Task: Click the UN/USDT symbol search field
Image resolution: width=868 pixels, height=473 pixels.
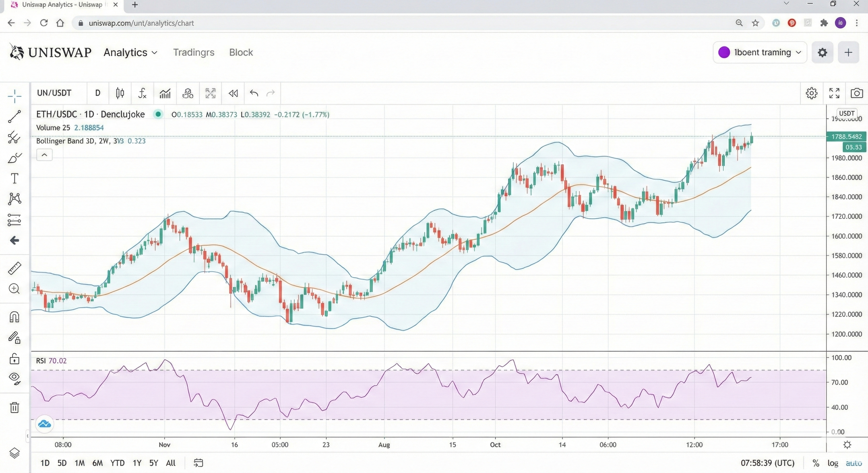Action: [x=55, y=93]
